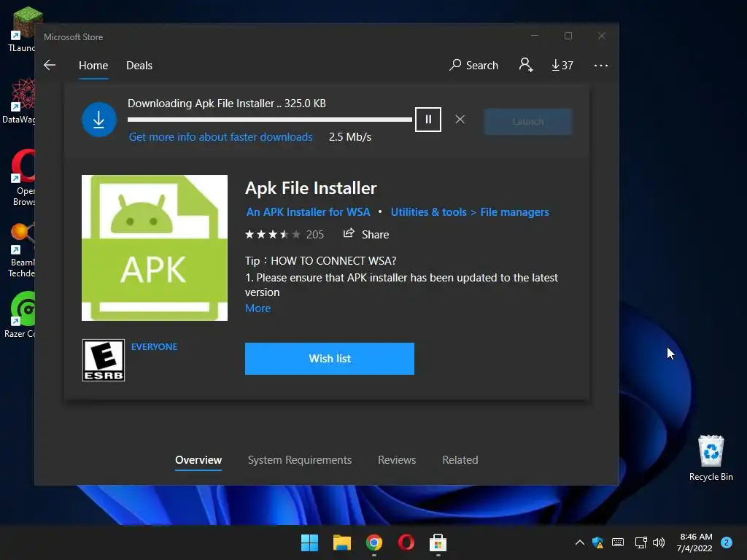Image resolution: width=747 pixels, height=560 pixels.
Task: Go back using the Store back arrow
Action: [50, 65]
